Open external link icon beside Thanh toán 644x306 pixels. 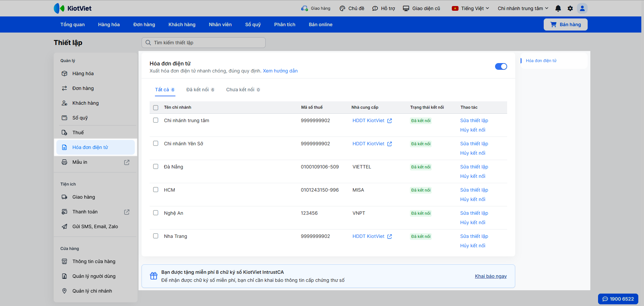pyautogui.click(x=127, y=212)
